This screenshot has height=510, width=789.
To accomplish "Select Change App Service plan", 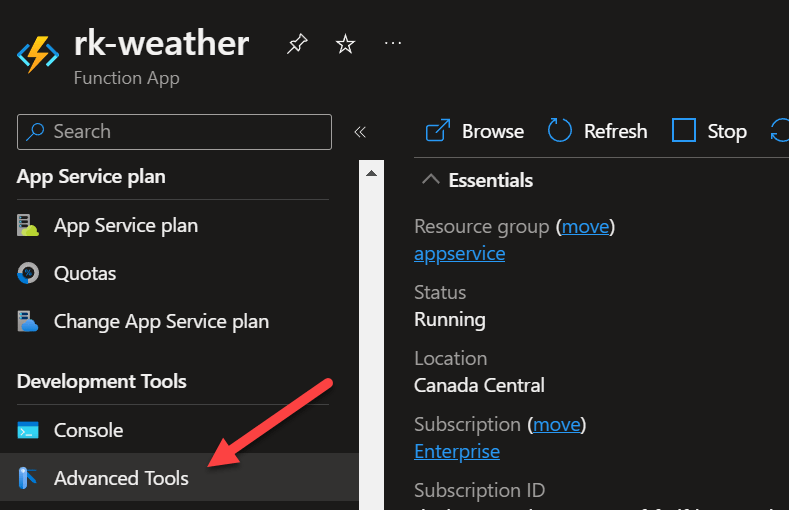I will pyautogui.click(x=161, y=322).
